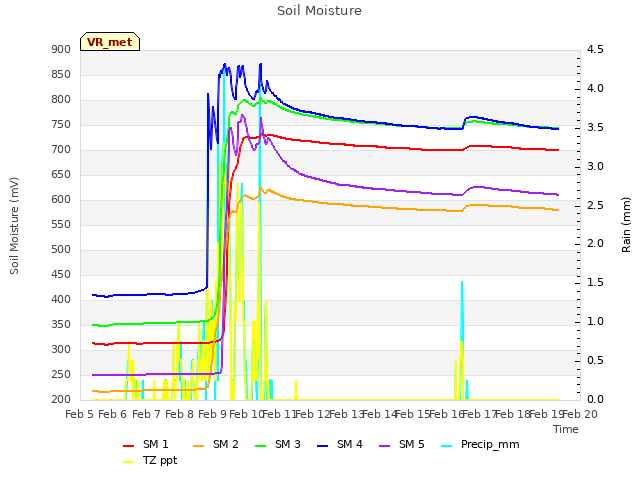Click the yellow TZ ppt legend swatch
This screenshot has width=640, height=480.
click(x=129, y=462)
